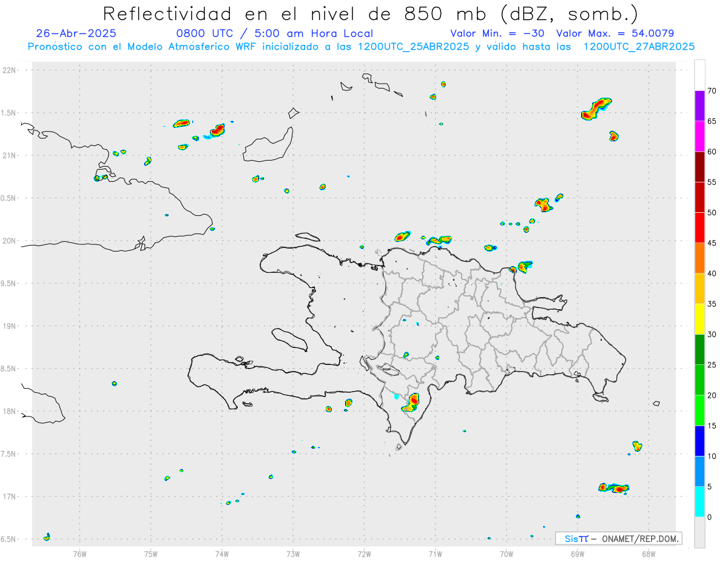This screenshot has height=562, width=728.
Task: Click colorbar label '55'
Action: 712,182
